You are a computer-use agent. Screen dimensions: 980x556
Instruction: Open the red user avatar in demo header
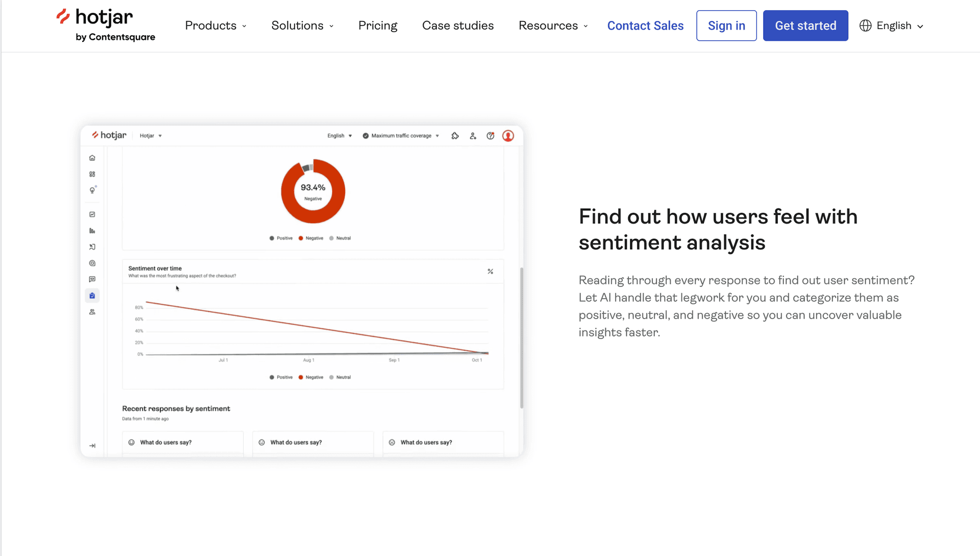click(508, 136)
